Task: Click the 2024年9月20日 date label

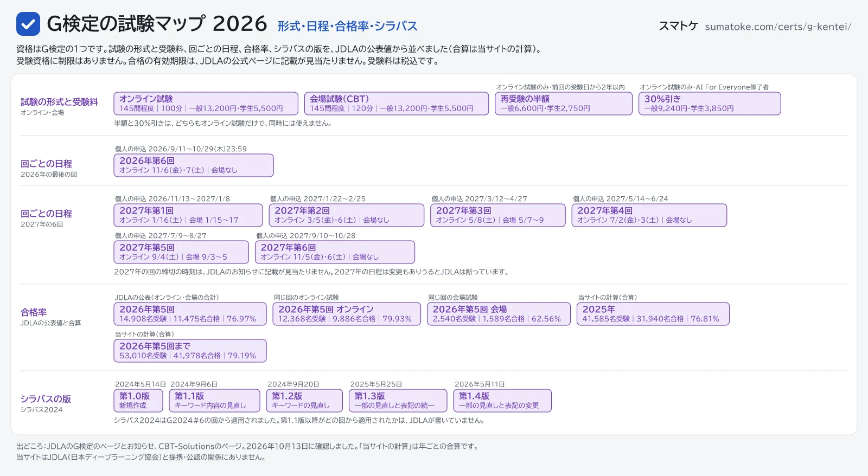Action: pos(293,384)
